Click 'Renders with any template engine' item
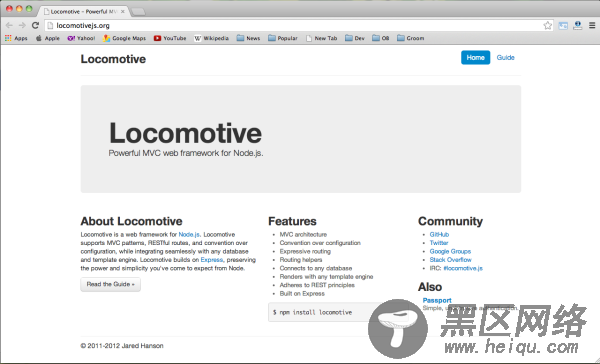Viewport: 600px width, 364px height. pos(326,276)
